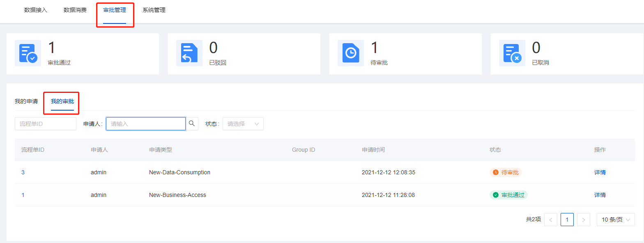
Task: Select the 我的审批 tab
Action: (x=62, y=102)
